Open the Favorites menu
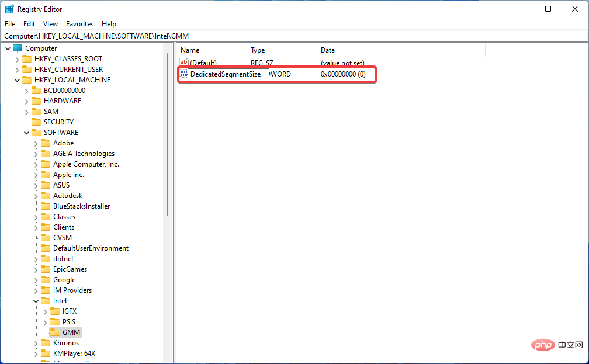Screen dimensions: 589x364 [x=79, y=24]
